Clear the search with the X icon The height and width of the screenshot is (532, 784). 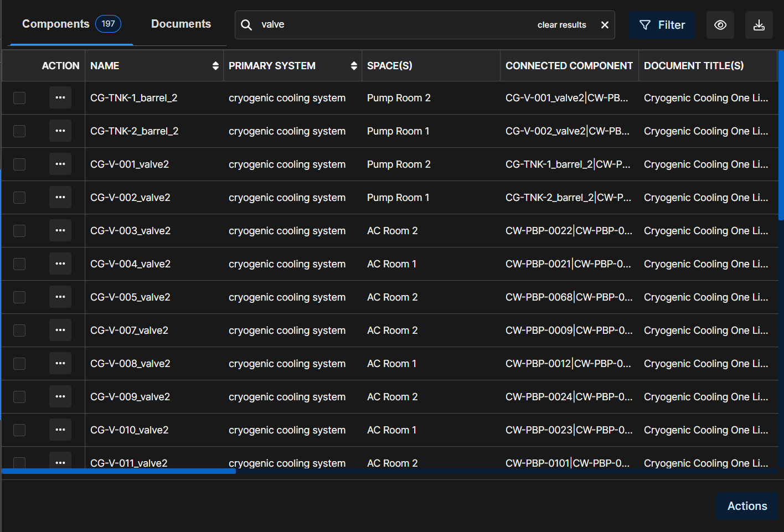(605, 25)
